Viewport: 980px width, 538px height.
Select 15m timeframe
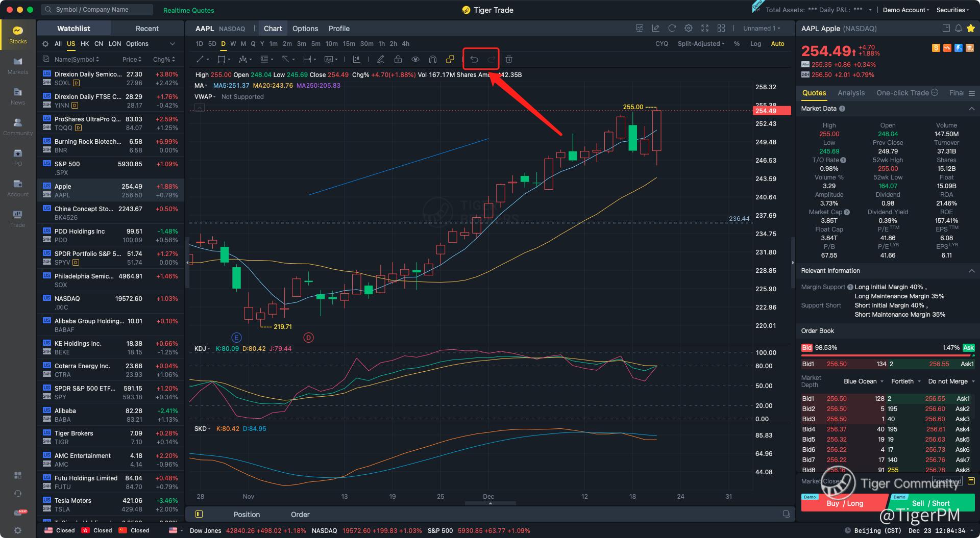[349, 44]
